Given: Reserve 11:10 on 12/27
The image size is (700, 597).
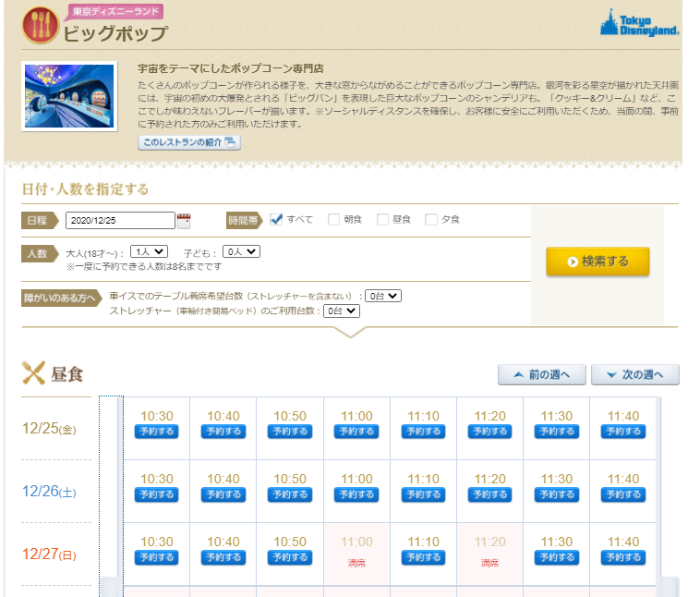Looking at the screenshot, I should tap(423, 557).
